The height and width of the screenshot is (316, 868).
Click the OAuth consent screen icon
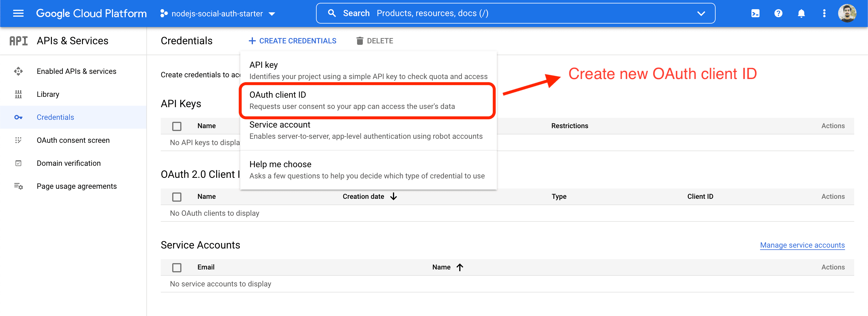(x=18, y=140)
